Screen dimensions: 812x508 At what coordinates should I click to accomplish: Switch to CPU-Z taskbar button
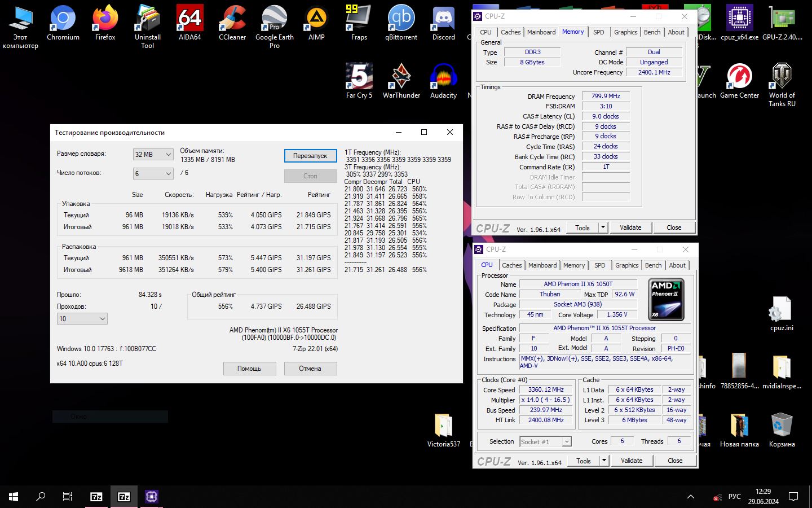(x=151, y=497)
